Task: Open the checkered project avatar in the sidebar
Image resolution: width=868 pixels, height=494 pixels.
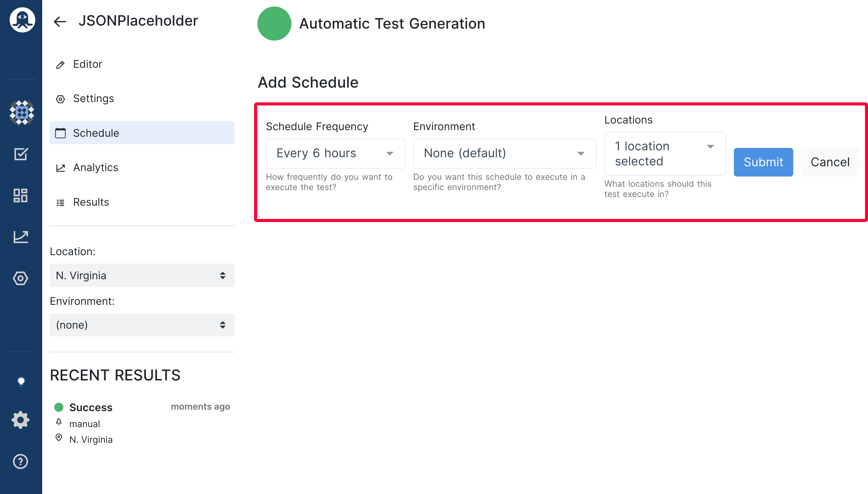Action: coord(22,113)
